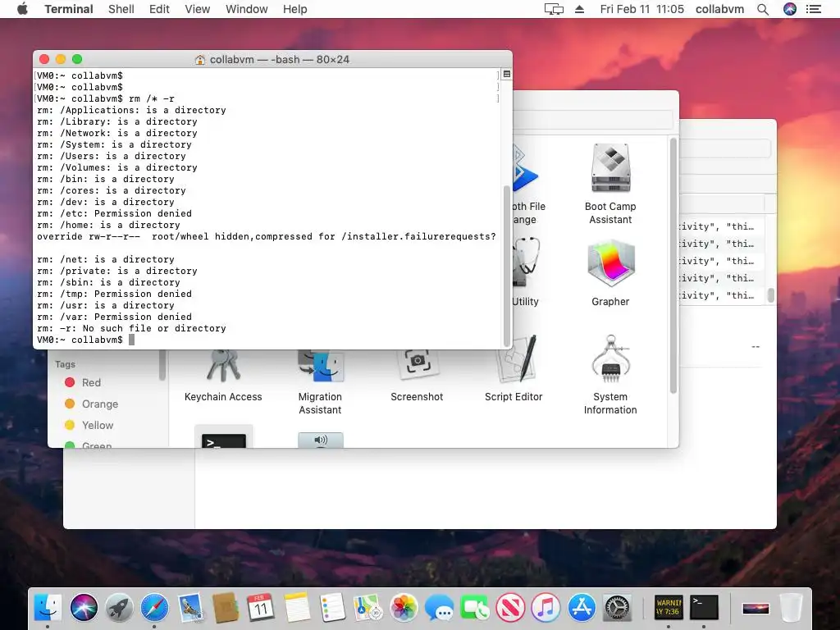Open Reminders from the Dock
This screenshot has width=840, height=630.
coord(332,608)
